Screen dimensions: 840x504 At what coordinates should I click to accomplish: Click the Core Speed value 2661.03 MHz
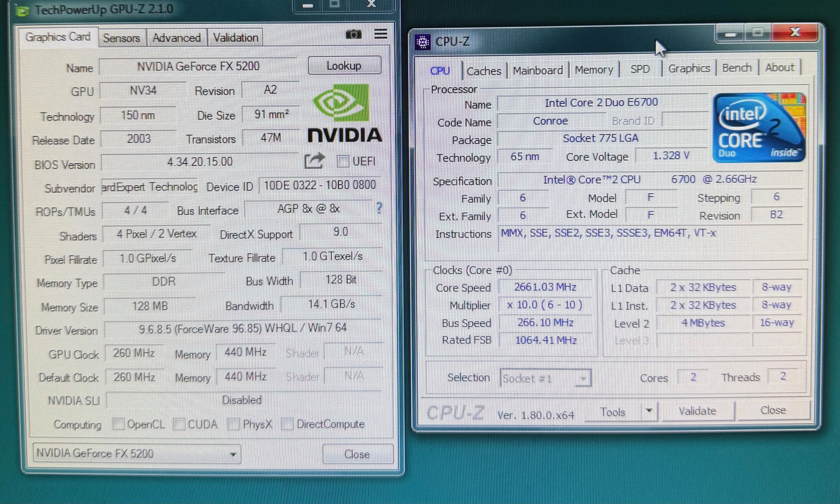pyautogui.click(x=545, y=287)
